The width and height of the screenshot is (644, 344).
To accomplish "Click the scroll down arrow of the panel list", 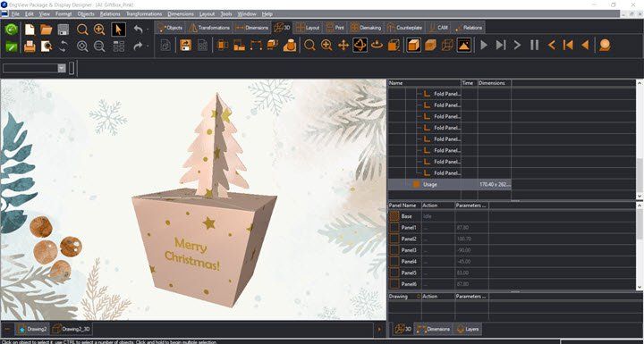I will 640,287.
